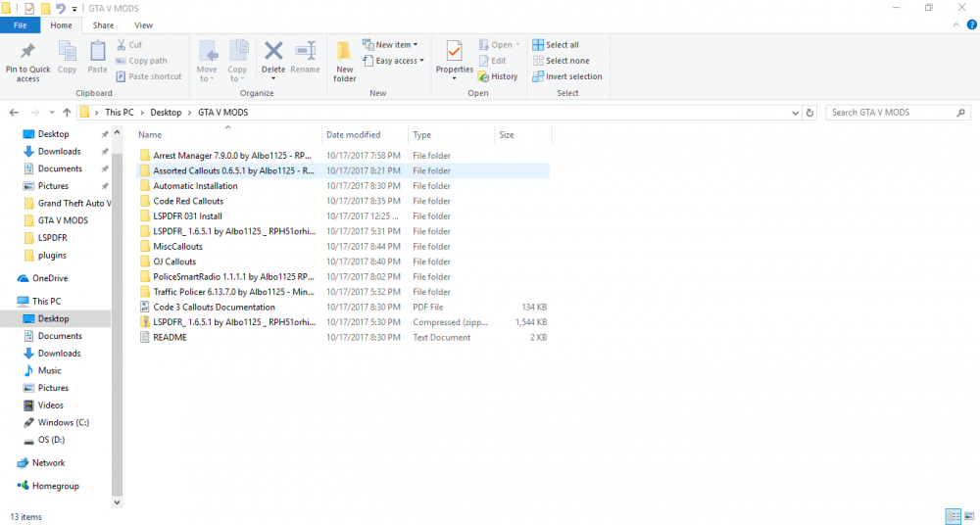Screen dimensions: 980x525
Task: Open Properties with the checkmark icon
Action: point(455,51)
